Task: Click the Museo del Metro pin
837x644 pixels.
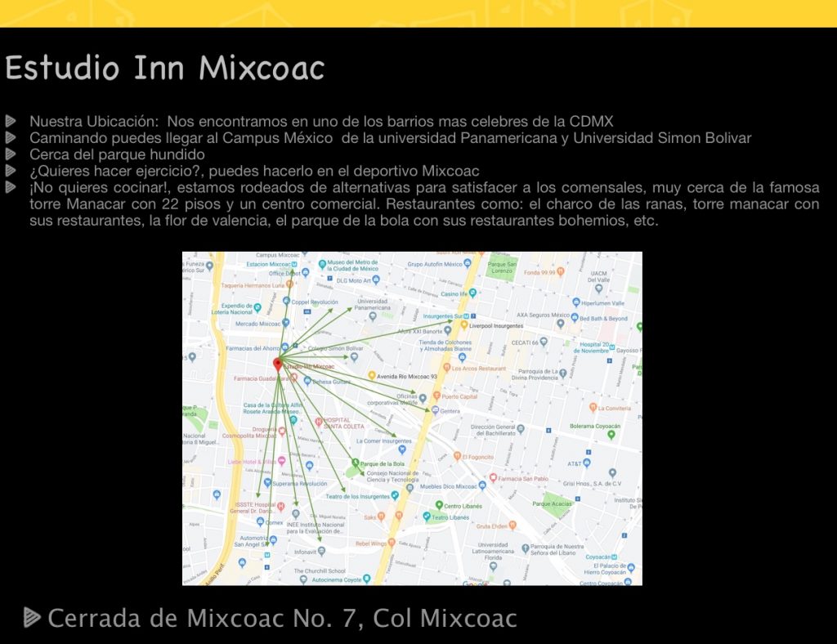Action: coord(322,264)
